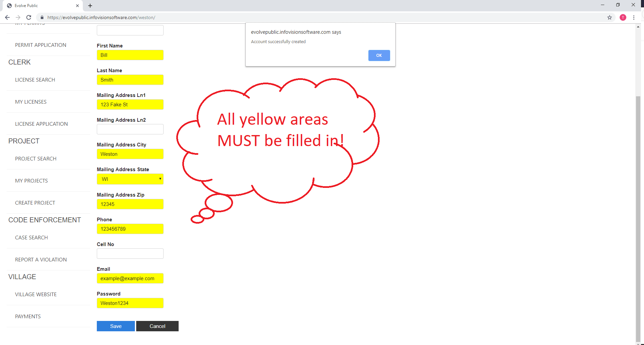644x345 pixels.
Task: Open Permit Application in the sidebar
Action: point(40,45)
